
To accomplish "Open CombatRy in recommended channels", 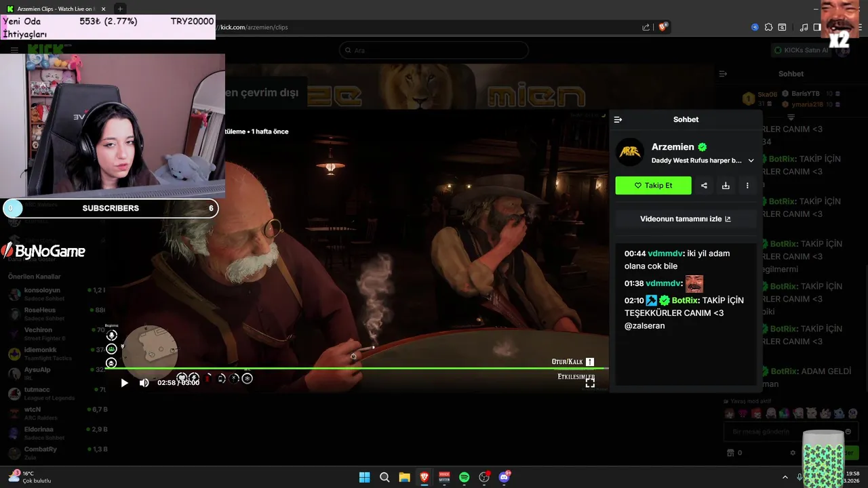I will point(58,453).
